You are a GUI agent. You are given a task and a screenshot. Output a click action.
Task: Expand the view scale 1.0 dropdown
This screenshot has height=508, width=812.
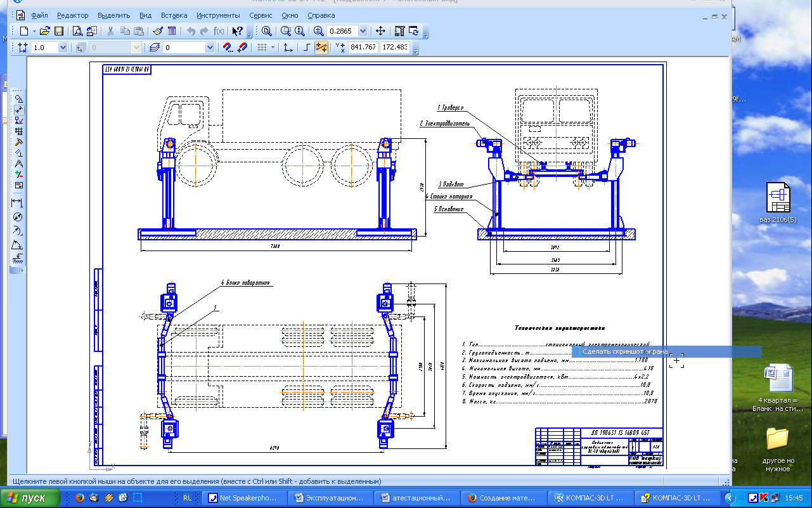click(62, 48)
